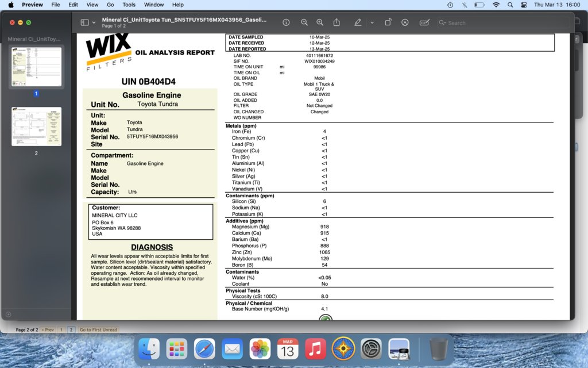The image size is (588, 368).
Task: Click the Zinc (Zn) value 1065
Action: 324,252
